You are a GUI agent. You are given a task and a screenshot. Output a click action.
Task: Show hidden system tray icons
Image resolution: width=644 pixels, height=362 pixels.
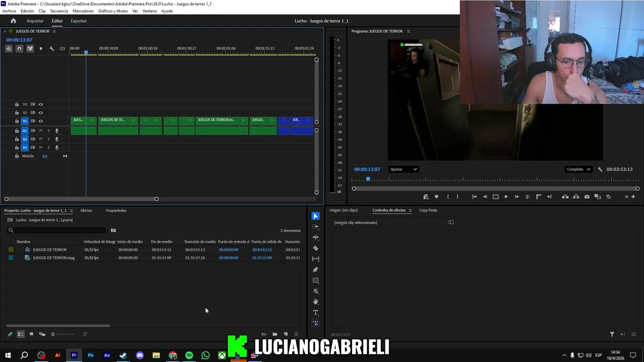(x=564, y=355)
